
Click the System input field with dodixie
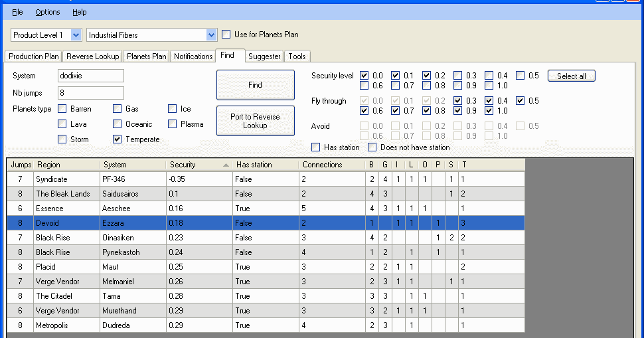coord(91,76)
